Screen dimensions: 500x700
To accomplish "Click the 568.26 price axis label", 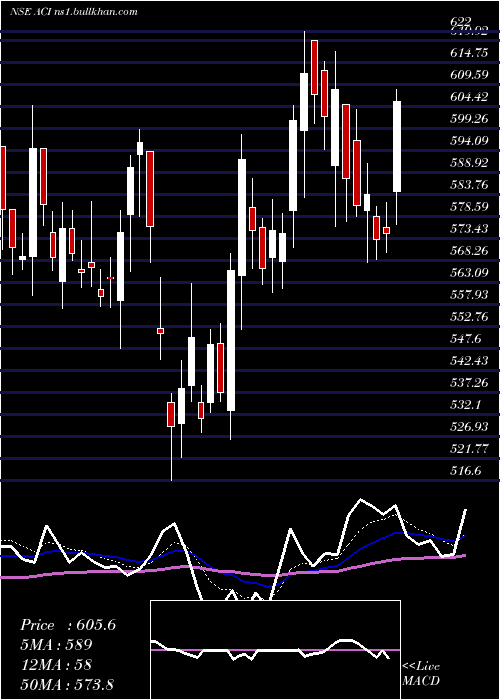I will coord(469,251).
